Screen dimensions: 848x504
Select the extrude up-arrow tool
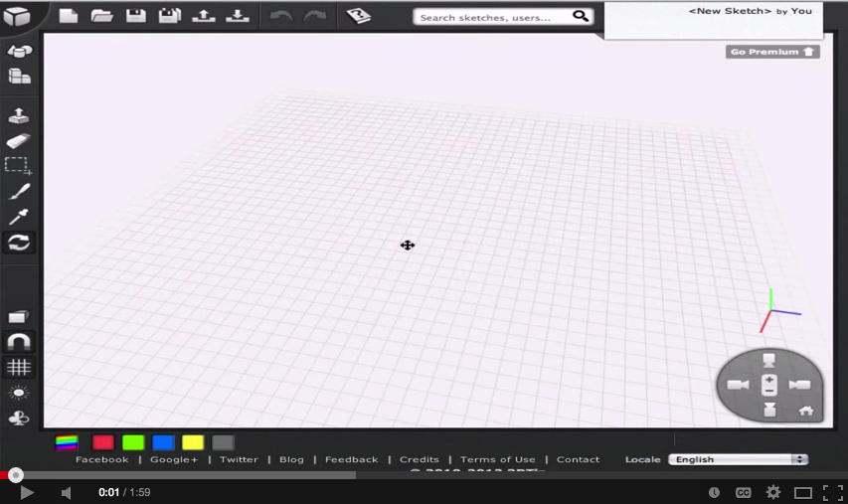point(19,115)
